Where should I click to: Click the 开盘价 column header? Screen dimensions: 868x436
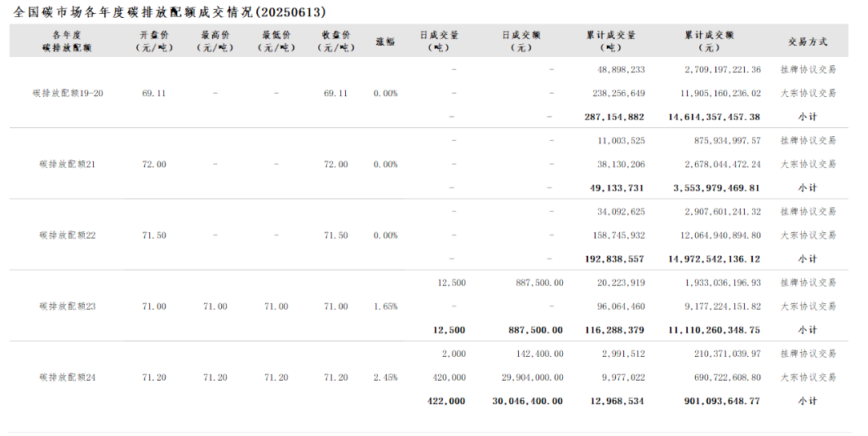point(154,42)
